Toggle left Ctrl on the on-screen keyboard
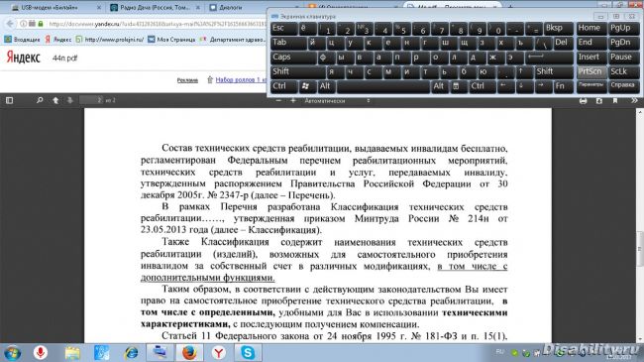 pyautogui.click(x=283, y=86)
